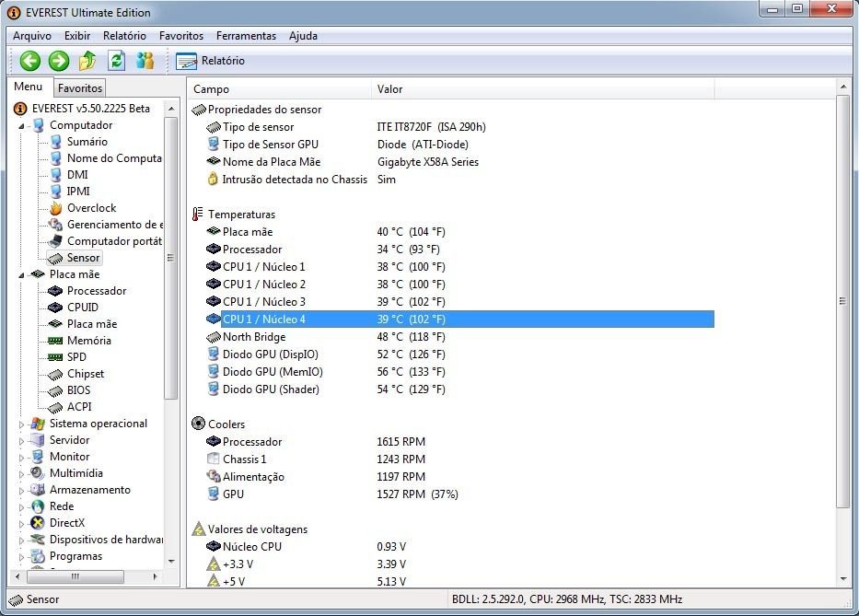Expand the Multimídia tree node
This screenshot has width=859, height=616.
[x=21, y=474]
